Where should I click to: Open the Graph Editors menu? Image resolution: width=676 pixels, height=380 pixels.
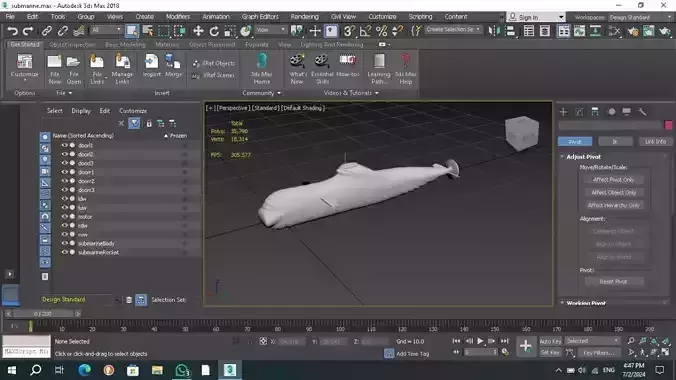tap(260, 16)
